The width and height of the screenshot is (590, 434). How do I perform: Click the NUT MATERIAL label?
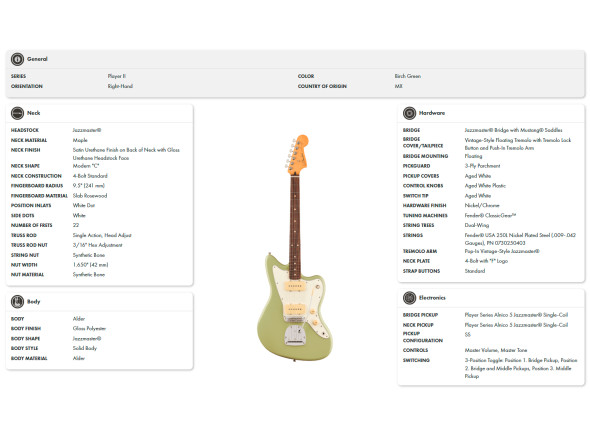(27, 274)
